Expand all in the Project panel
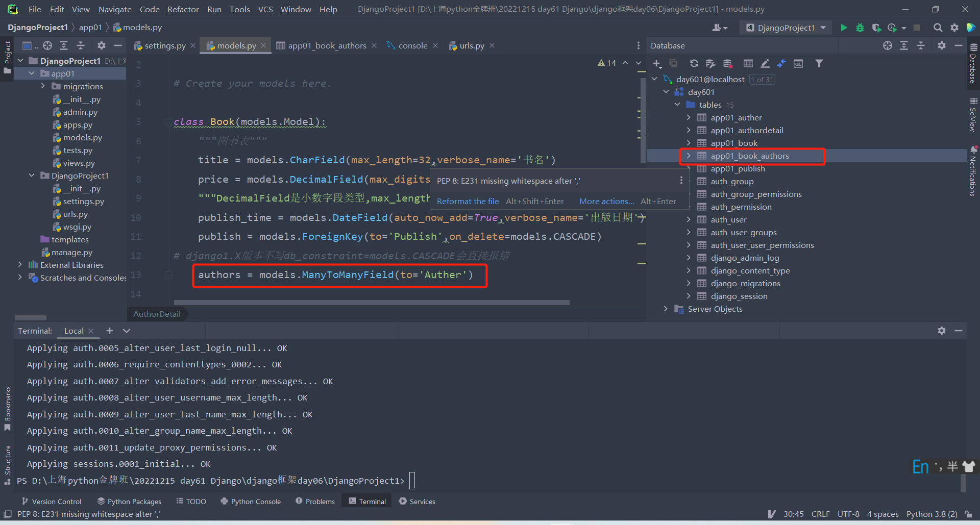 (64, 45)
